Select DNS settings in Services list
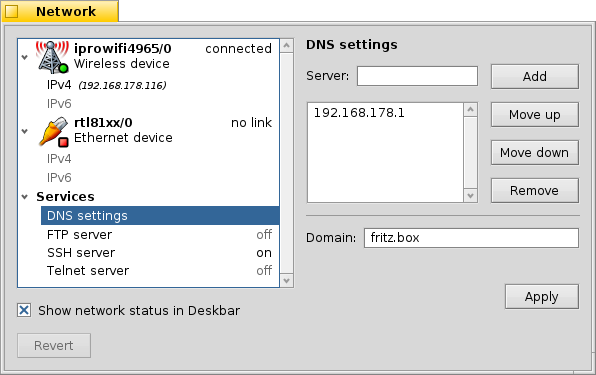The width and height of the screenshot is (596, 375). [160, 215]
